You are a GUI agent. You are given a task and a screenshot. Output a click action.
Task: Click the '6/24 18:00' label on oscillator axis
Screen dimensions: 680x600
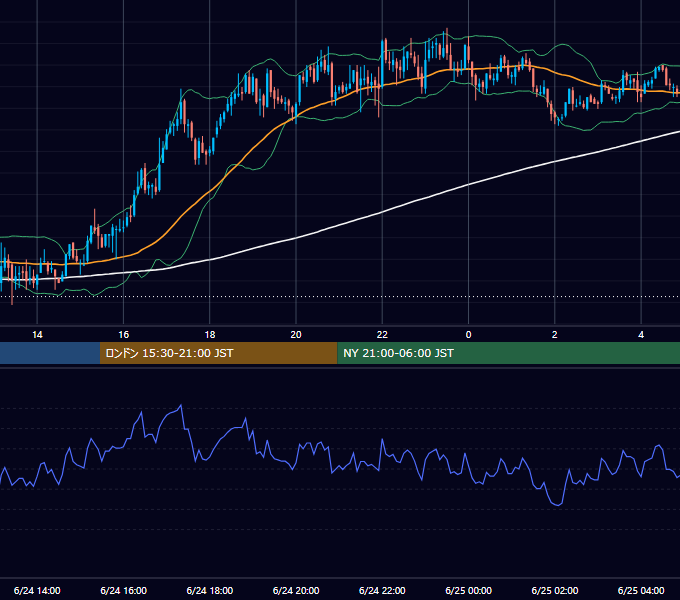(210, 590)
